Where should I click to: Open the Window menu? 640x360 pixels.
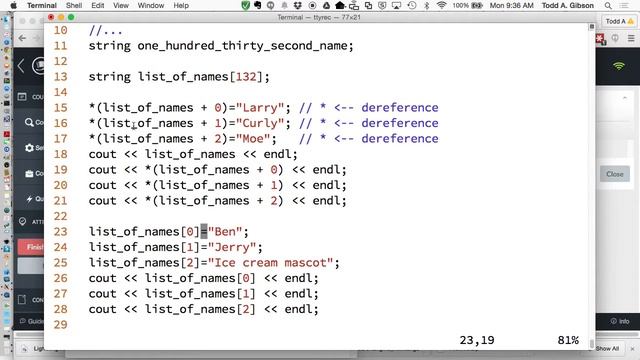click(151, 5)
